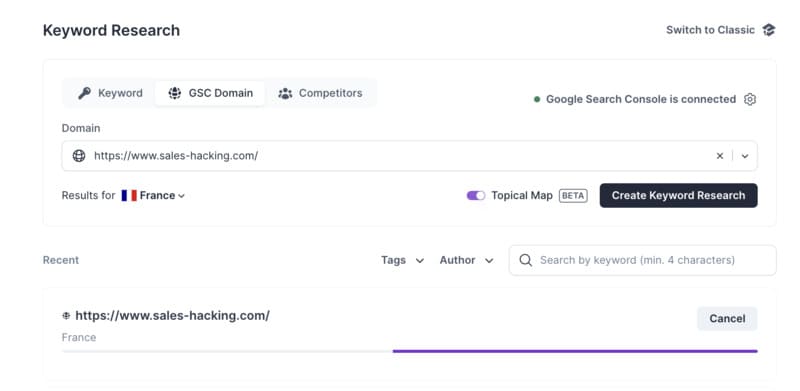Toggle the Topical Map switch

tap(476, 196)
